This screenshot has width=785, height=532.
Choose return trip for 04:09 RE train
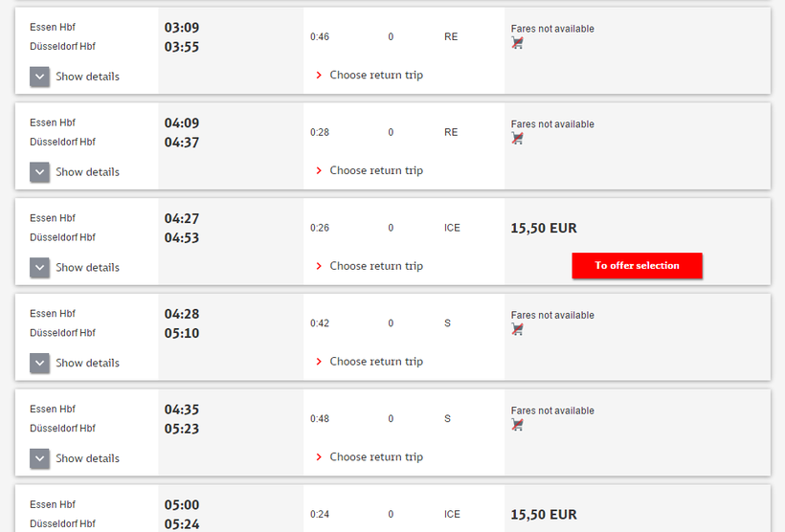[376, 171]
